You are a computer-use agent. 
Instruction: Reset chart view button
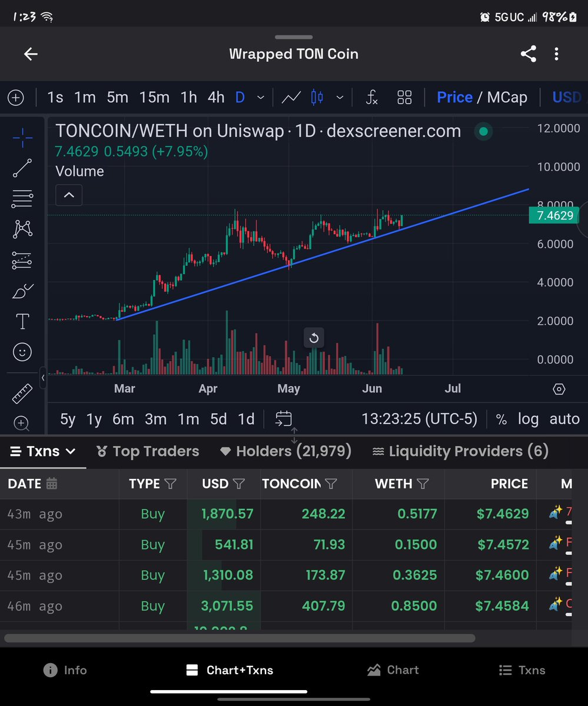pyautogui.click(x=314, y=338)
